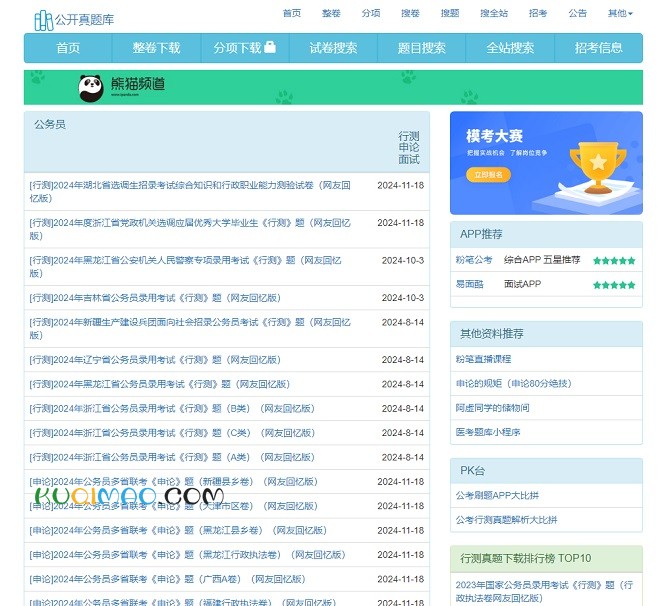Open 2024年新疆生产建设兵团 行测 paper
Image resolution: width=666 pixels, height=606 pixels.
pyautogui.click(x=190, y=328)
